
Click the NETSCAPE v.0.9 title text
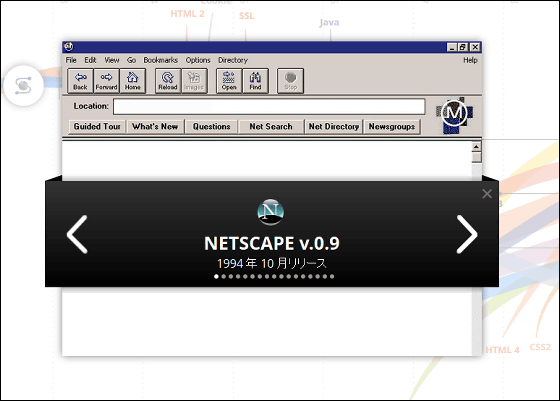(x=272, y=244)
